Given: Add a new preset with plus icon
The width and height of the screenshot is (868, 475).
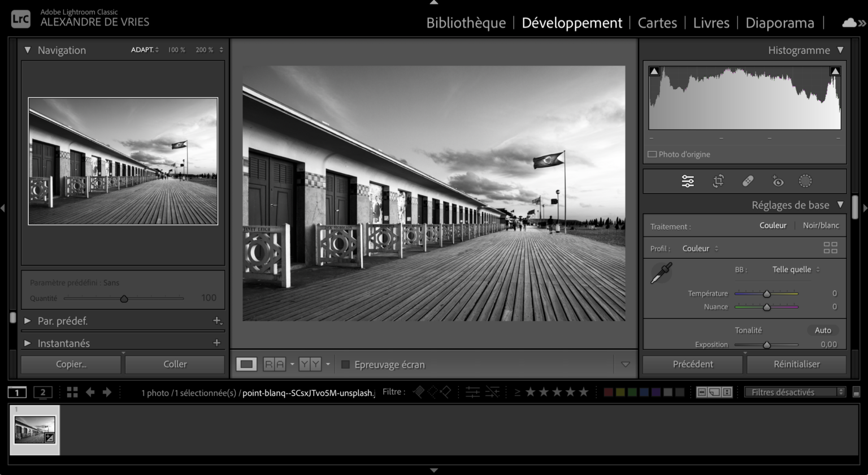Looking at the screenshot, I should point(217,321).
